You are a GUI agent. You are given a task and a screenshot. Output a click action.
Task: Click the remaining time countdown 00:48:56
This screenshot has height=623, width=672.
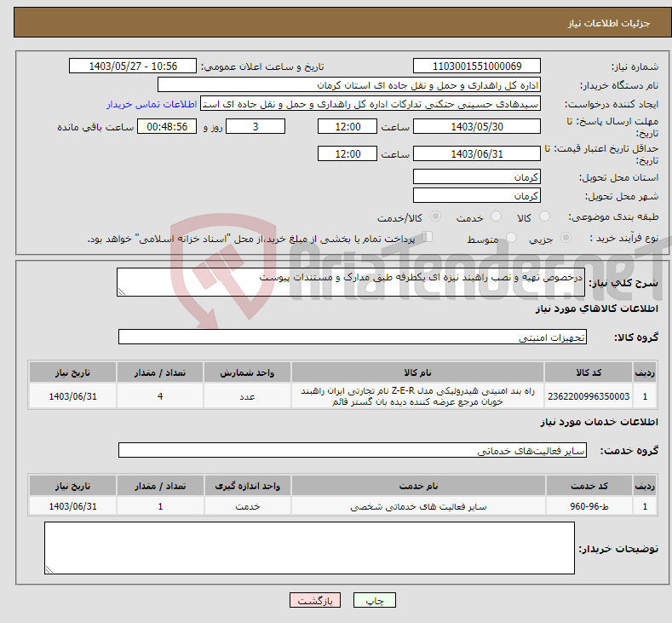tap(167, 126)
